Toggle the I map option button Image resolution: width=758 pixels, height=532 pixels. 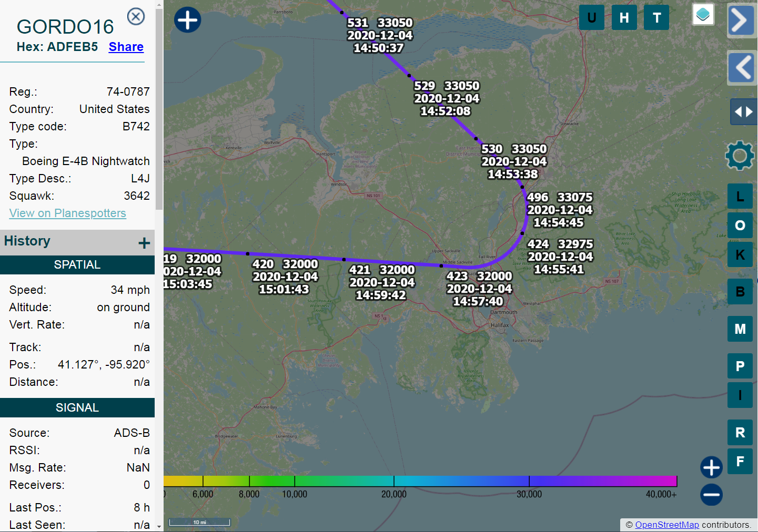pos(740,395)
